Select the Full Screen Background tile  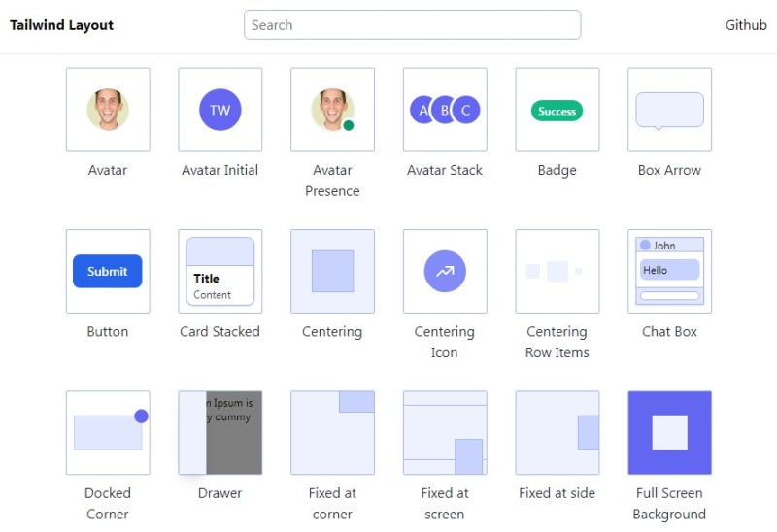[669, 432]
